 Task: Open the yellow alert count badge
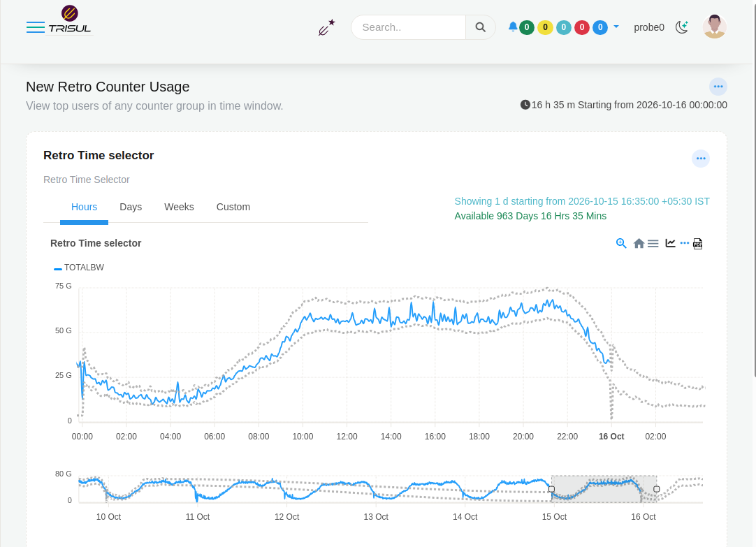[545, 27]
